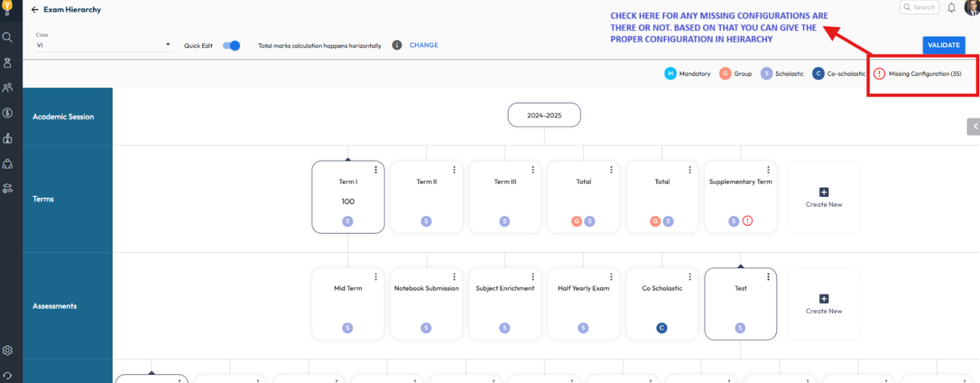Expand the collapsed right side panel arrow
This screenshot has width=980, height=383.
tap(974, 127)
